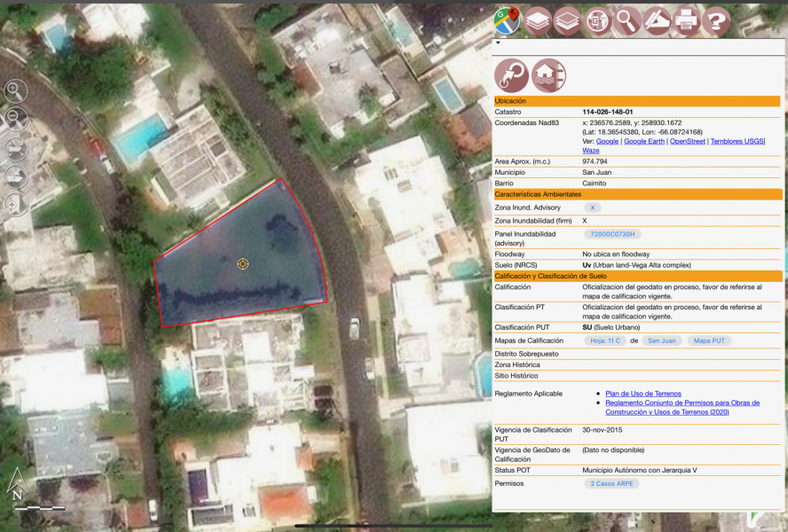Click the flood zone house icon
788x532 pixels.
[x=549, y=74]
